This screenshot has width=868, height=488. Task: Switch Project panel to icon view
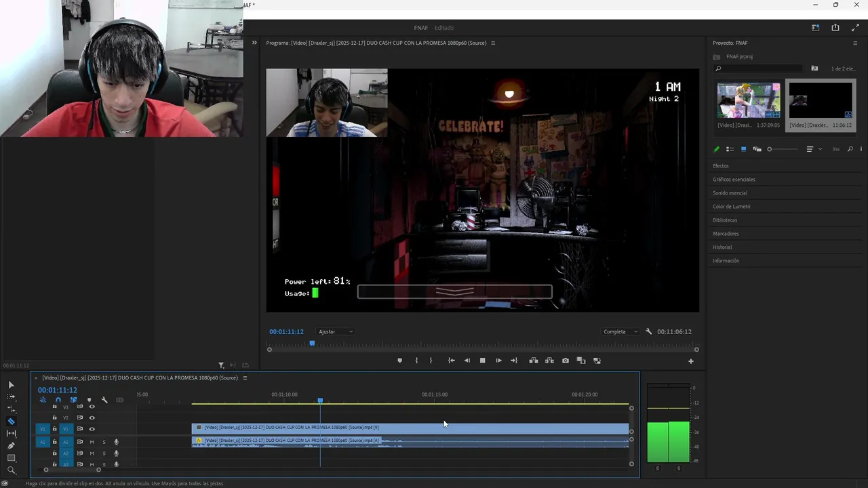coord(743,149)
